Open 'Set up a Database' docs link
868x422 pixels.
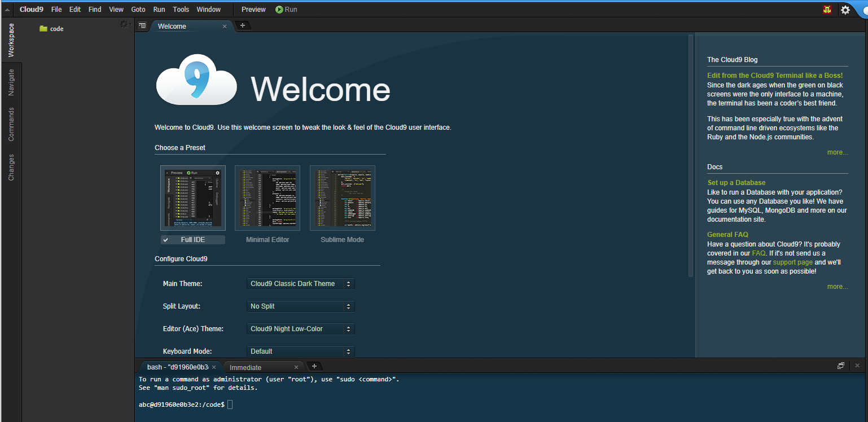[736, 183]
